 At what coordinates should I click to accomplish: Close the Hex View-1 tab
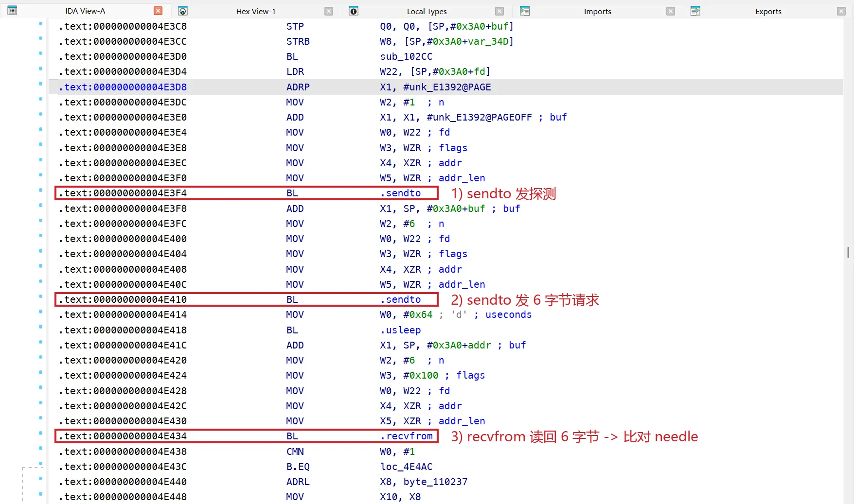[x=329, y=11]
